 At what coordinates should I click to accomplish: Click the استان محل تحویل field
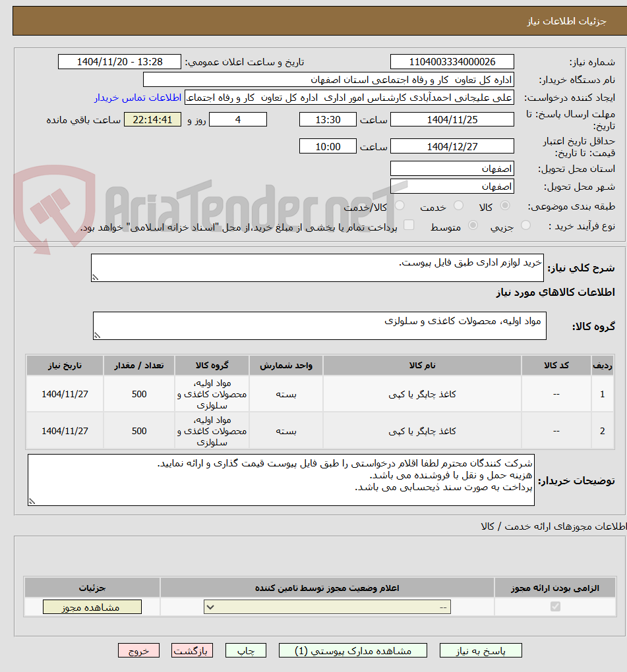[x=452, y=169]
